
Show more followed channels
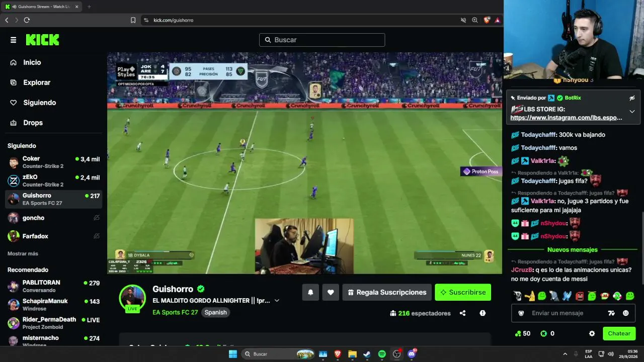tap(23, 253)
